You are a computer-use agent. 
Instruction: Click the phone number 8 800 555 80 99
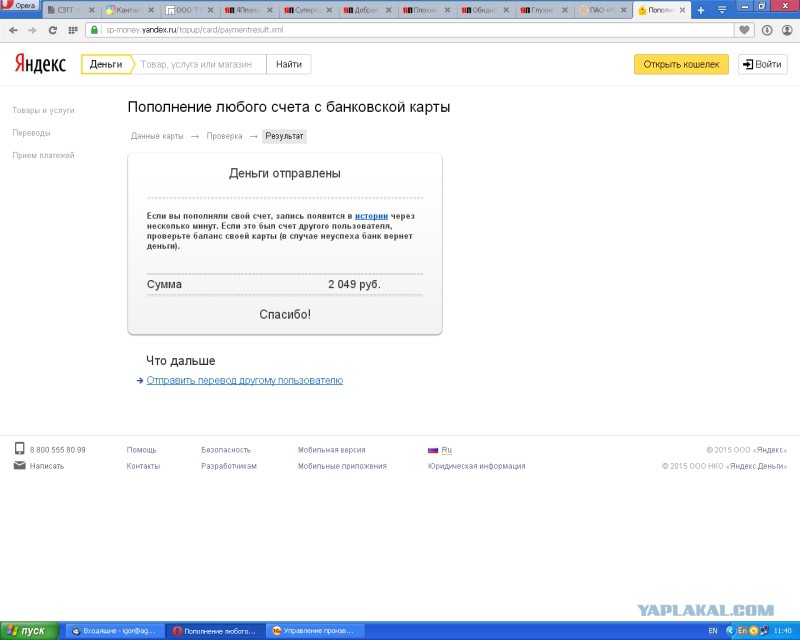(x=58, y=450)
